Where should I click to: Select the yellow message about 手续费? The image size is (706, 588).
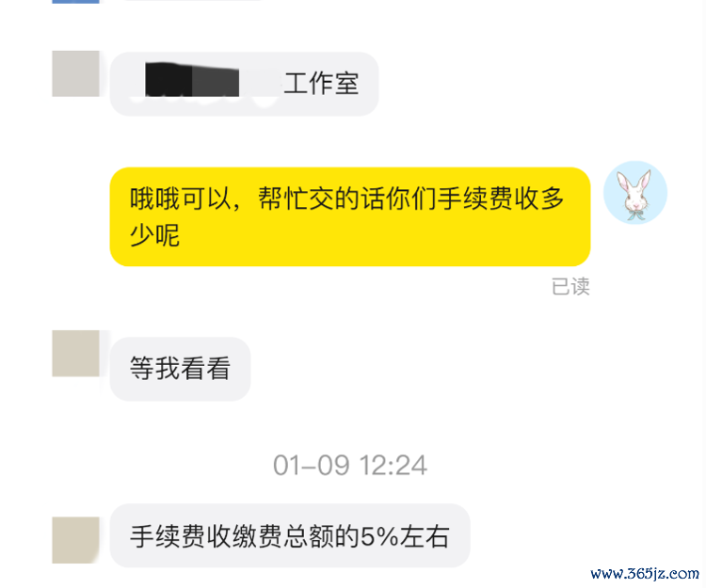click(x=350, y=216)
